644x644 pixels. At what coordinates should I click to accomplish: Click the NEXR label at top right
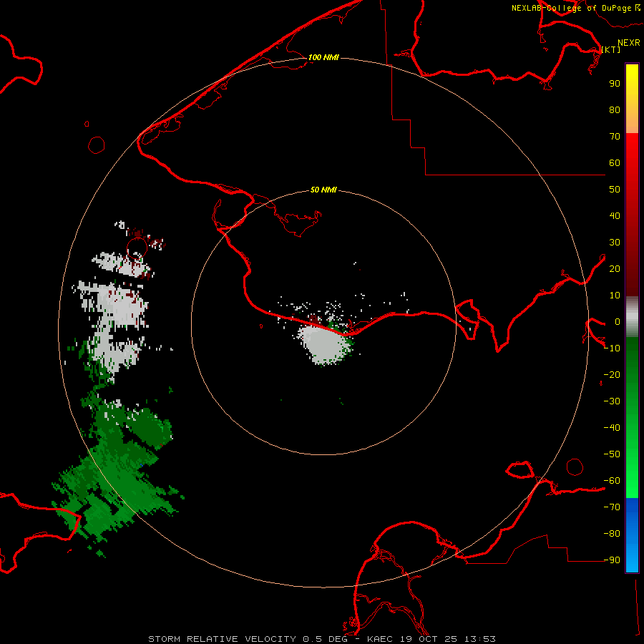(x=629, y=43)
